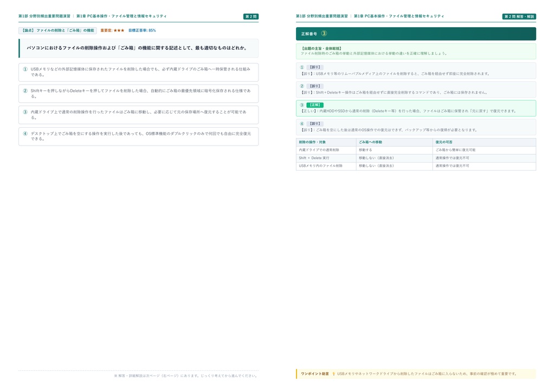Screen dimensions: 555x392
Task: Click the 第2問 解答・解説 badge
Action: point(519,17)
